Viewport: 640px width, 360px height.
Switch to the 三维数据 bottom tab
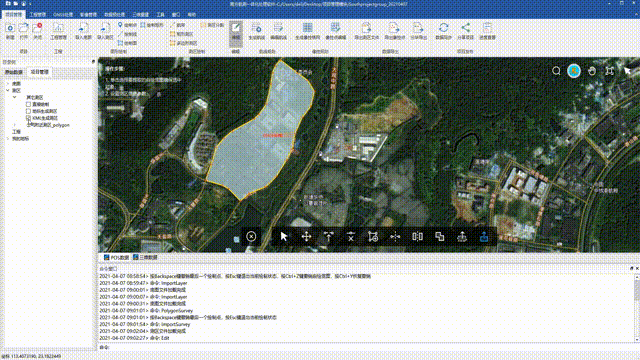click(x=145, y=258)
